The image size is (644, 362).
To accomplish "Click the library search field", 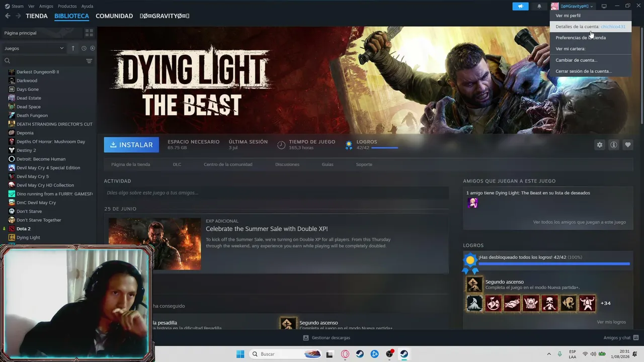I will 44,61.
